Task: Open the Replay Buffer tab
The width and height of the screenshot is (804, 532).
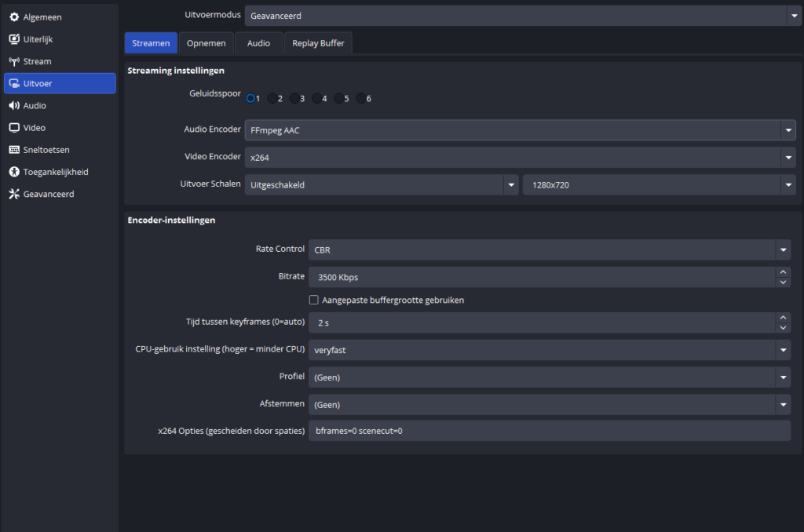Action: pyautogui.click(x=318, y=43)
